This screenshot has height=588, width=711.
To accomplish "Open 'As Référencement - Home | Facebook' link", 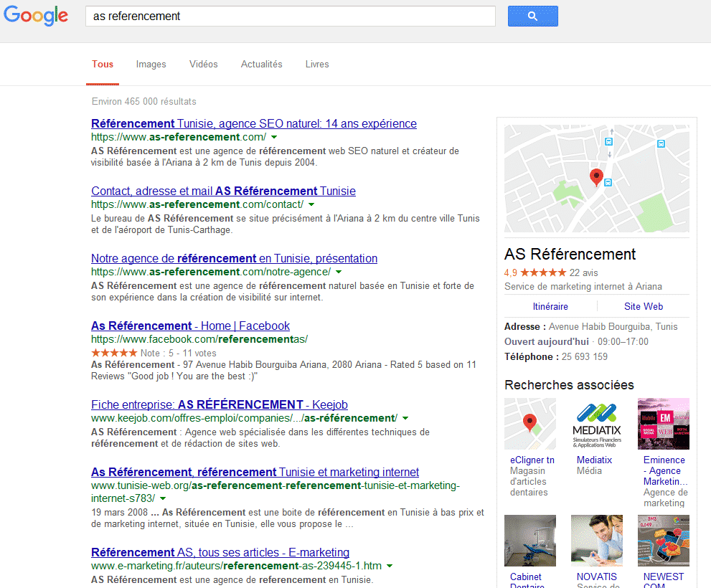I will pyautogui.click(x=190, y=326).
